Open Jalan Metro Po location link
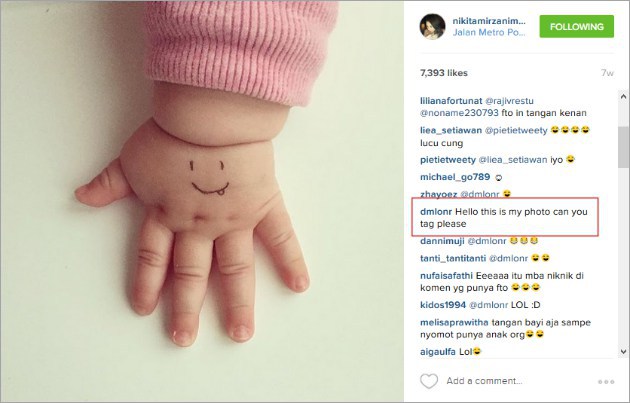The image size is (630, 403). click(x=489, y=33)
